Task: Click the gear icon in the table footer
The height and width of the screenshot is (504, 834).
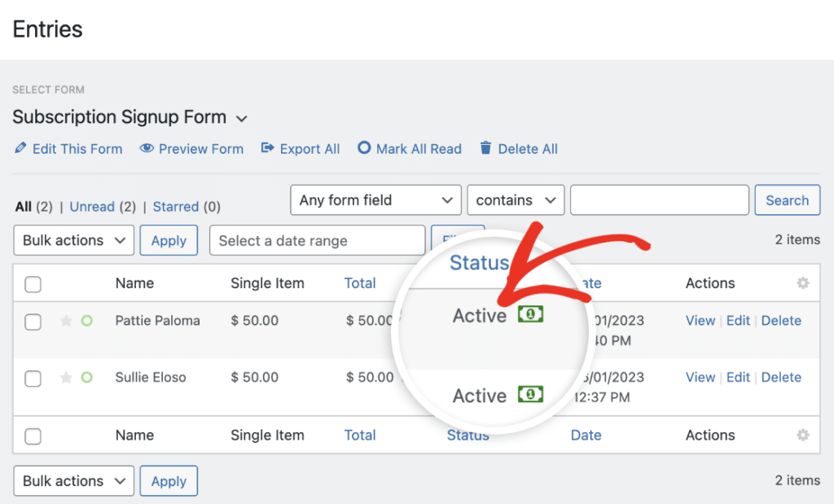Action: click(802, 436)
